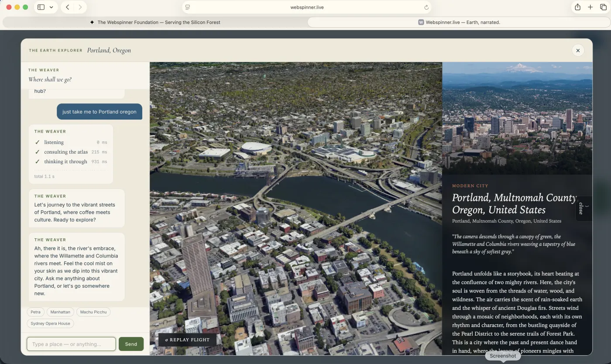Focus the 'Type a place' input field

[71, 344]
